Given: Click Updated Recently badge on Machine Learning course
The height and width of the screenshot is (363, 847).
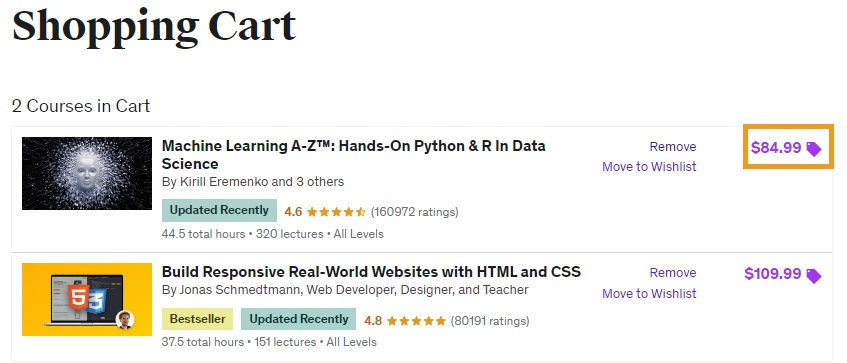Looking at the screenshot, I should pyautogui.click(x=219, y=210).
